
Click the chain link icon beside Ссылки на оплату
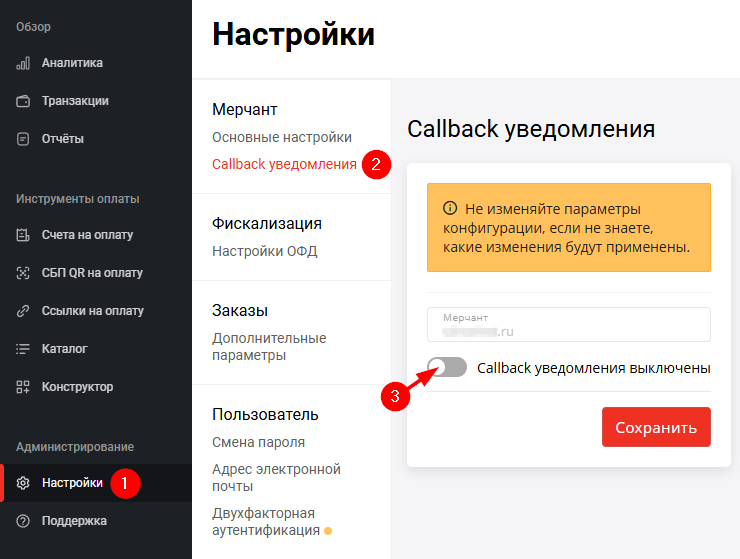tap(23, 311)
